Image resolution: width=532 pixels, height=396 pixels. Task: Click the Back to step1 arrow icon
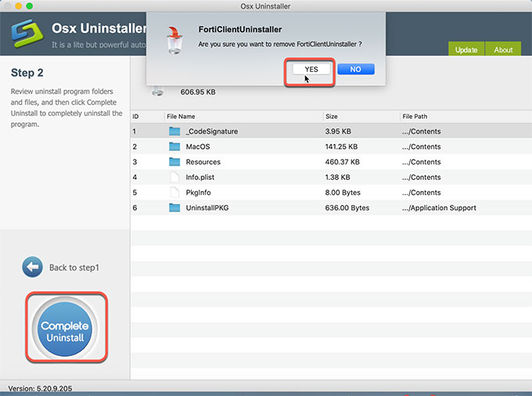(32, 267)
